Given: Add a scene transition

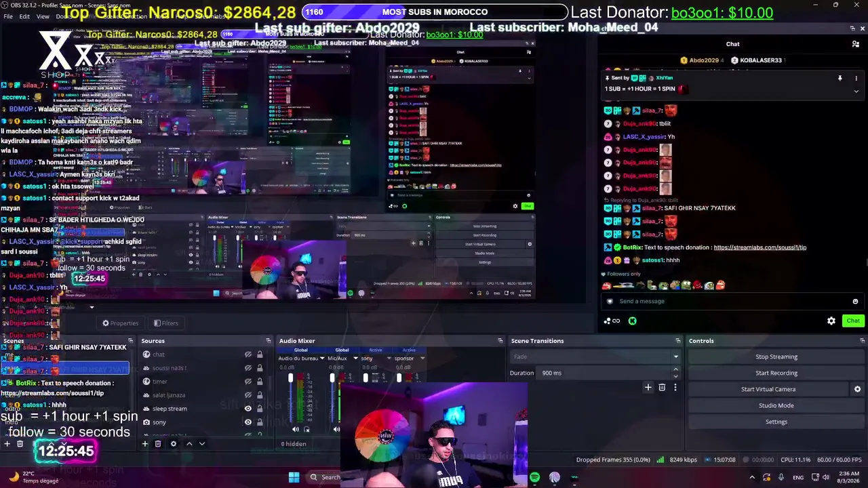Looking at the screenshot, I should click(x=648, y=388).
